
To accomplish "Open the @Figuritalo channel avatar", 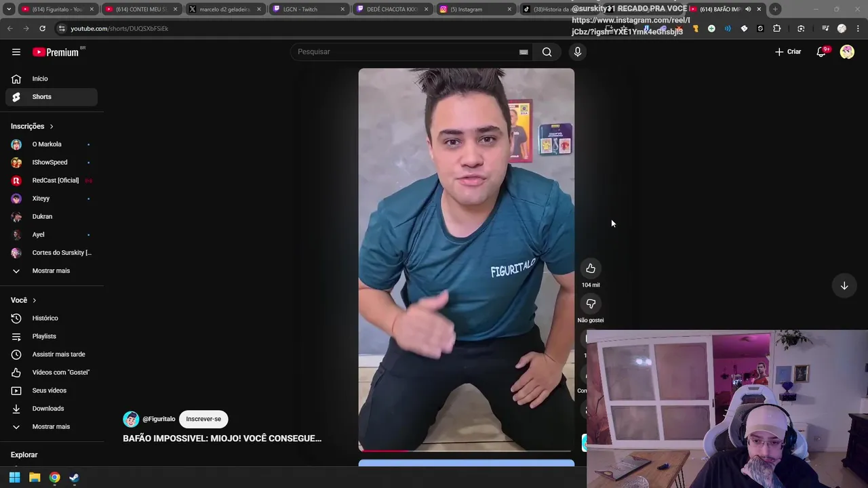I will 131,419.
